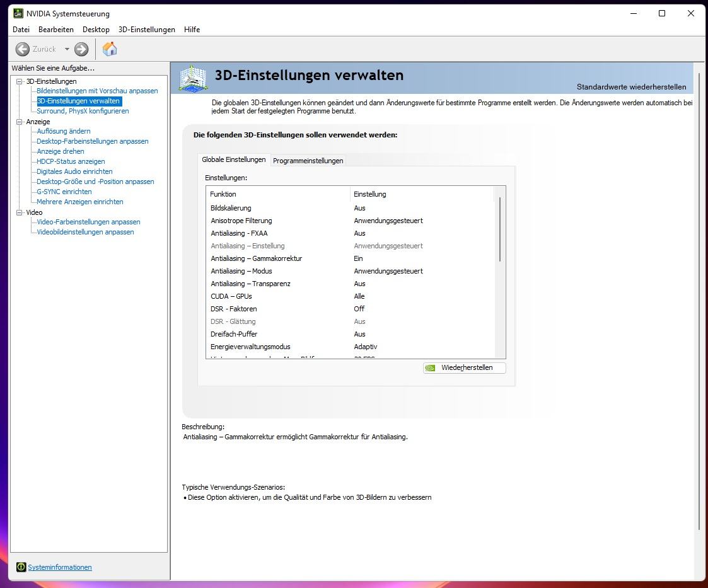Maximize the NVIDIA Systemsteuerung window
708x588 pixels.
(x=662, y=13)
